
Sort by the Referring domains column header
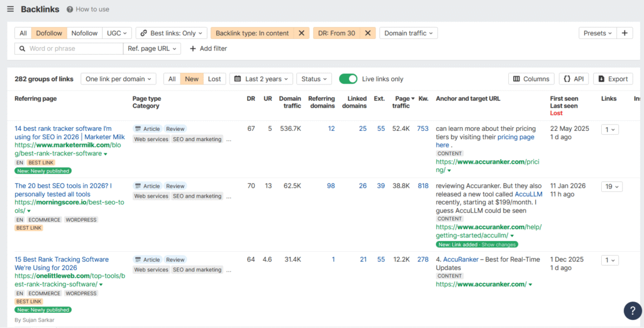coord(321,102)
